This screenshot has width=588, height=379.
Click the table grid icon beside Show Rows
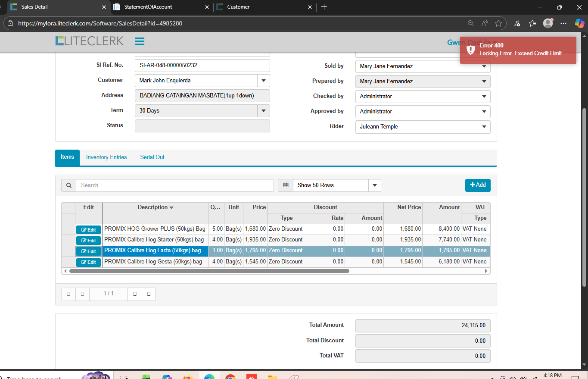(285, 185)
